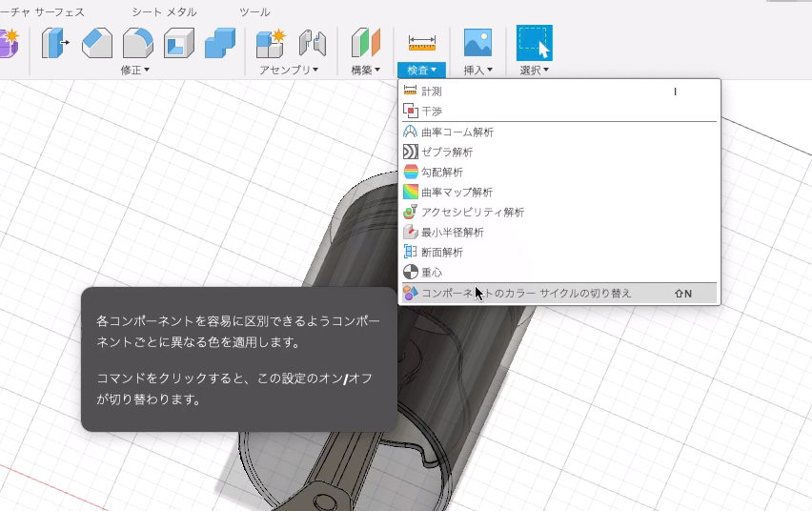The width and height of the screenshot is (812, 511).
Task: Expand the 構築 dropdown
Action: 366,70
